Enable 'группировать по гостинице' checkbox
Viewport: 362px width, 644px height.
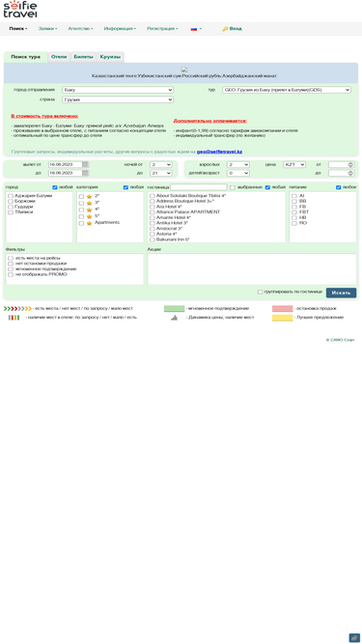(x=261, y=292)
